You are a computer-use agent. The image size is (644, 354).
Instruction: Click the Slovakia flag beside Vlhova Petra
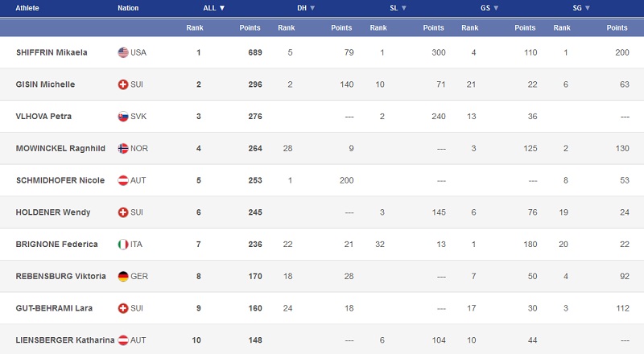[x=123, y=117]
